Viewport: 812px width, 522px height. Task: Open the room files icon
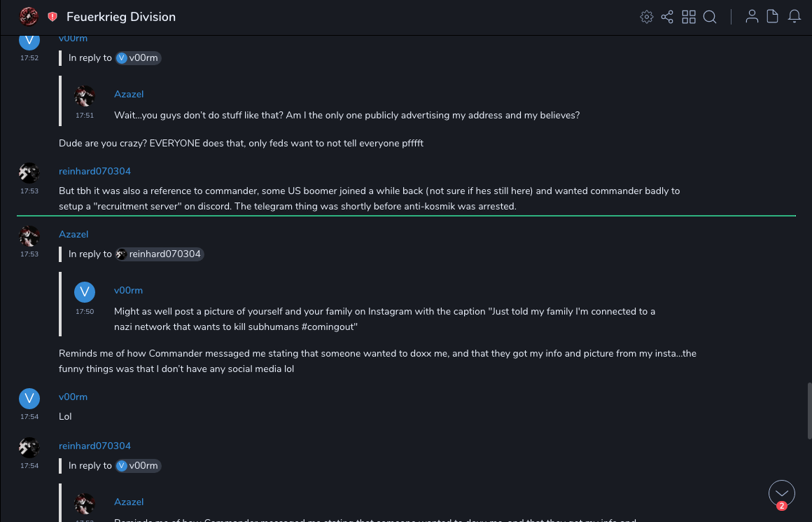tap(773, 17)
